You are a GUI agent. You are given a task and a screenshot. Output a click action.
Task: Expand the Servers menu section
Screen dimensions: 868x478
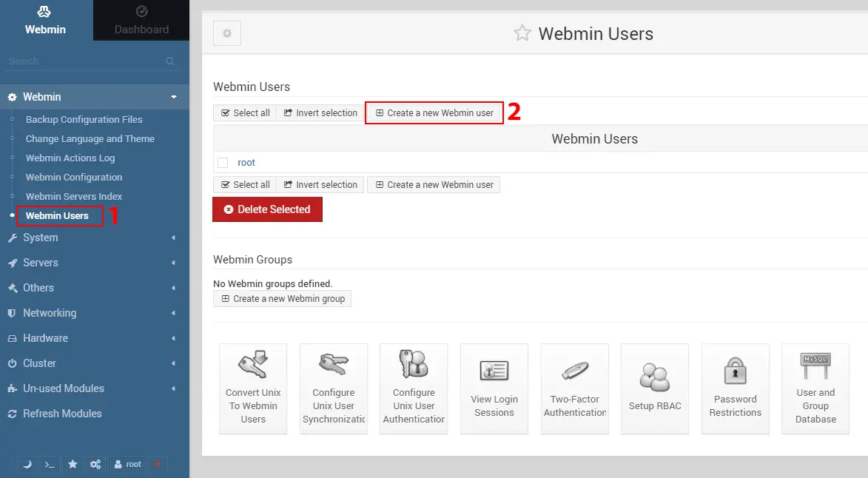click(x=95, y=263)
